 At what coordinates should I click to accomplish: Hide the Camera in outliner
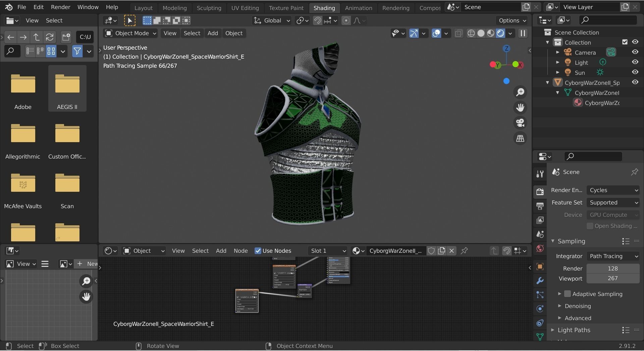tap(635, 52)
